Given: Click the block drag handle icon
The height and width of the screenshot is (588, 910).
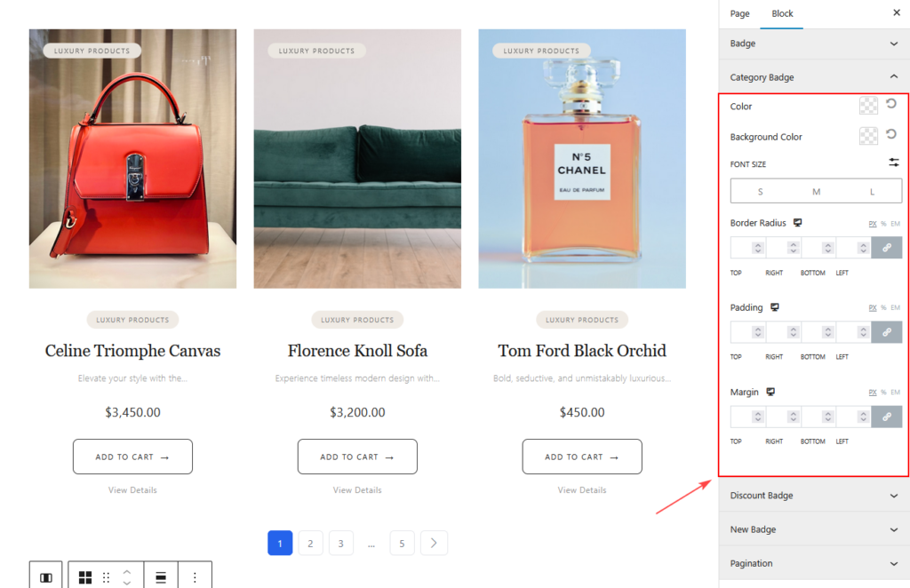Looking at the screenshot, I should (106, 577).
